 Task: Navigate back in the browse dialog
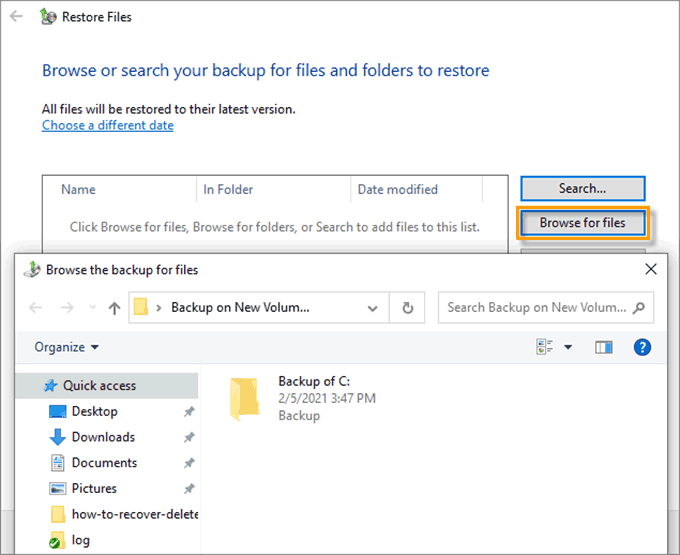[36, 308]
